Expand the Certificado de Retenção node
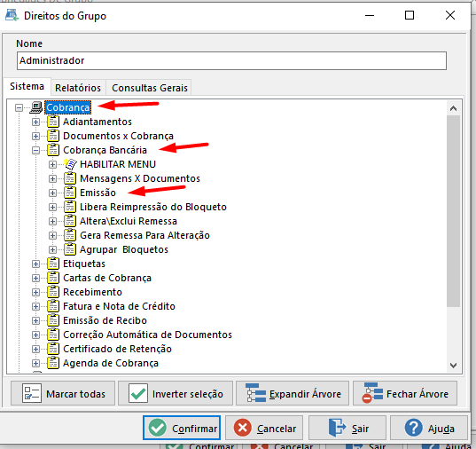 click(x=35, y=349)
